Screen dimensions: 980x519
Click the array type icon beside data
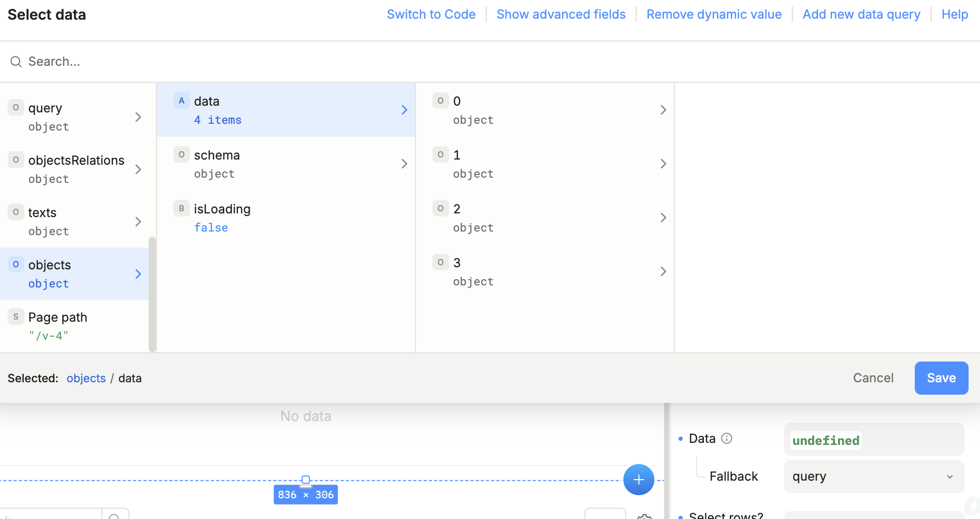point(181,101)
